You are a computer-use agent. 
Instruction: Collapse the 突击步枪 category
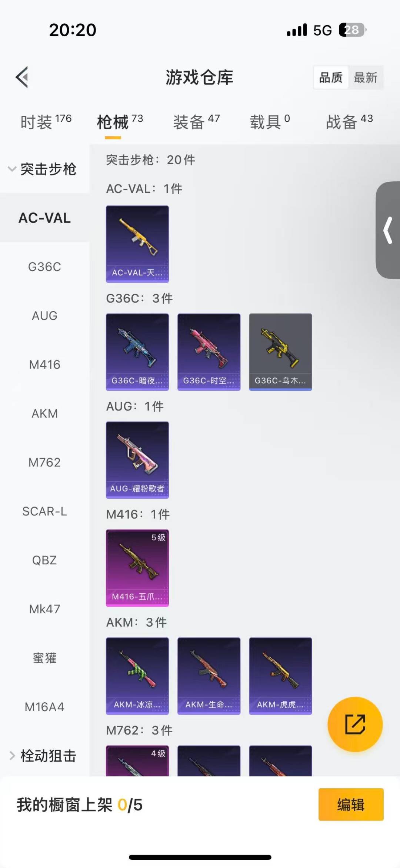click(x=42, y=169)
